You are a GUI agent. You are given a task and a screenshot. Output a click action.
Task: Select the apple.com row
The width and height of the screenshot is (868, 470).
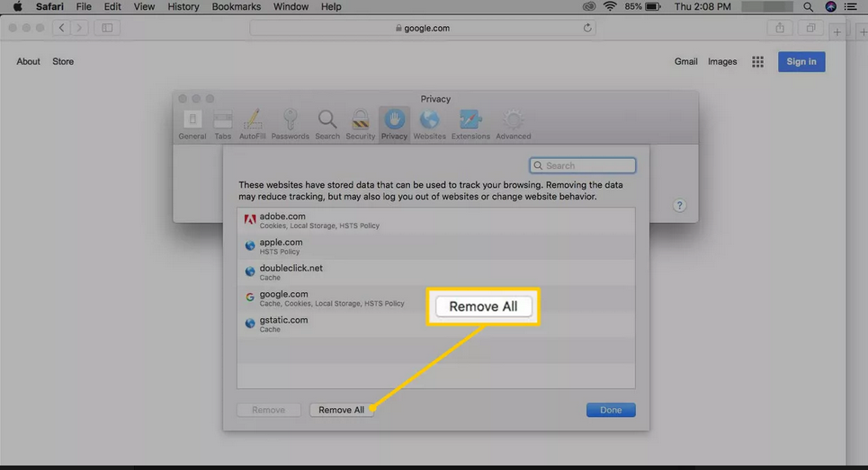point(435,246)
